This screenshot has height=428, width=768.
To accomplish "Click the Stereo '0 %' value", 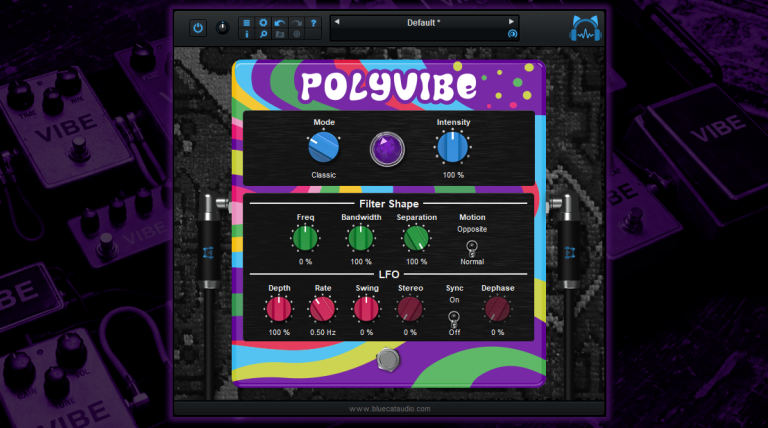I will click(410, 333).
